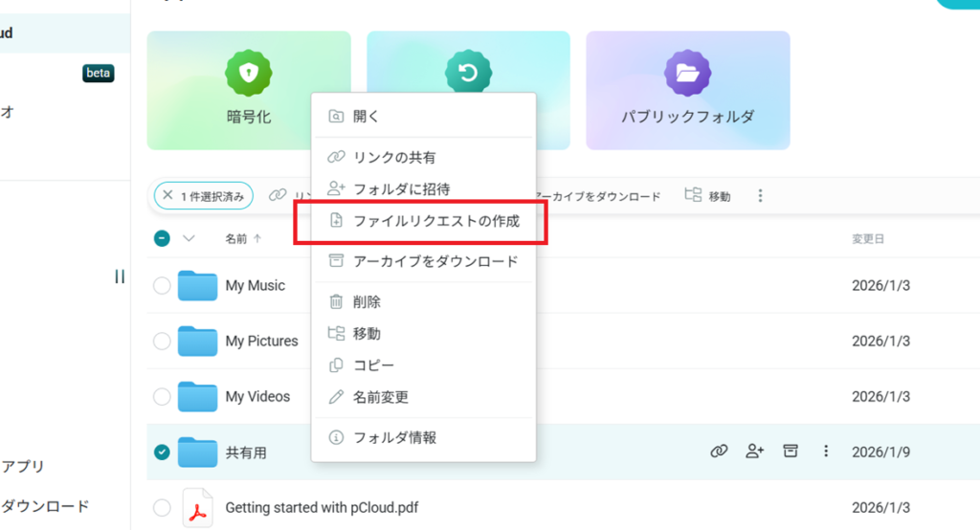Select the My Pictures folder checkbox
Screen dimensions: 980x530
click(162, 341)
